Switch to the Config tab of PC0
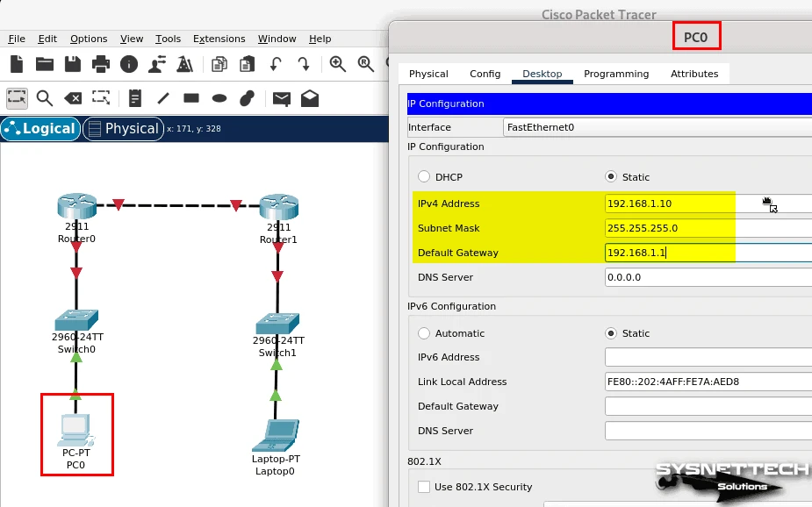Screen dimensions: 812x507 click(485, 74)
